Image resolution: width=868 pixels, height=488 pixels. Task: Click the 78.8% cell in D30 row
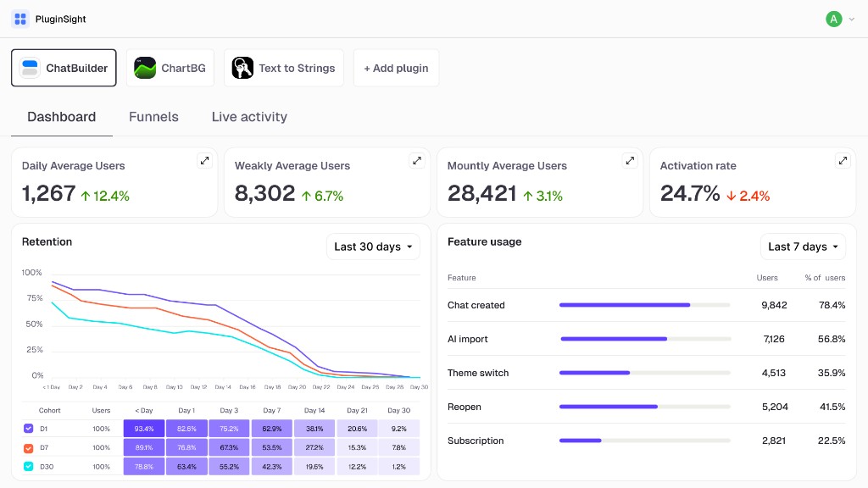pyautogui.click(x=144, y=467)
